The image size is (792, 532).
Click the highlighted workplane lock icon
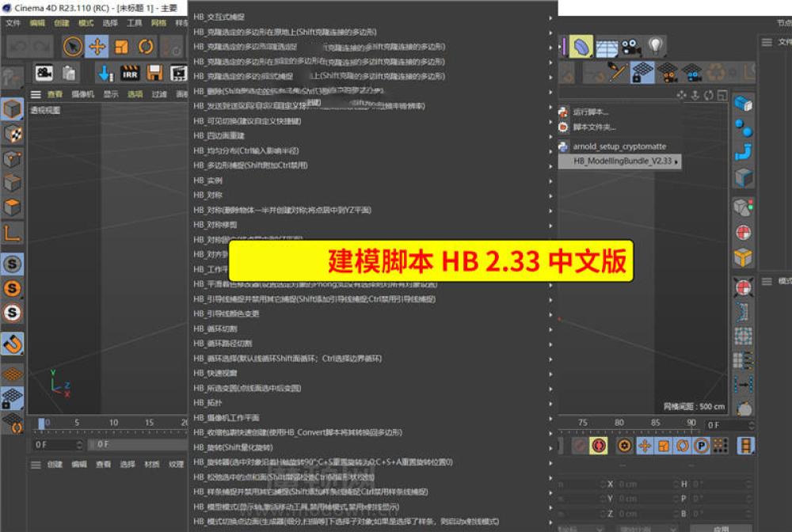pos(642,72)
